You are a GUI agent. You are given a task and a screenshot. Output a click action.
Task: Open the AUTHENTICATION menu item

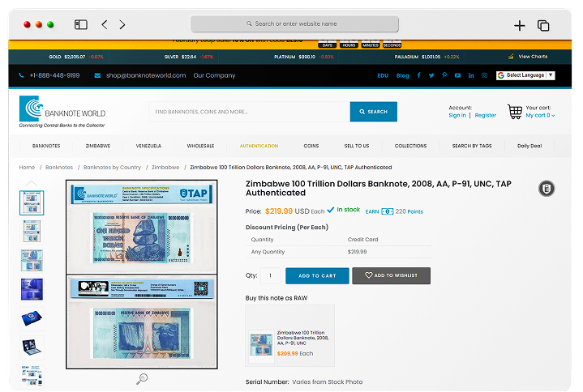click(259, 146)
